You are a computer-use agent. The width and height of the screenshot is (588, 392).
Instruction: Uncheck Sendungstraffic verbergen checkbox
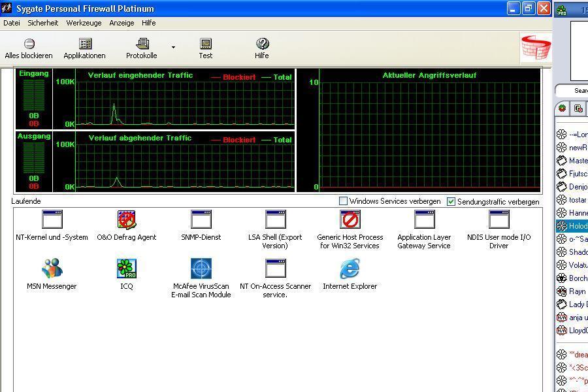click(x=451, y=201)
